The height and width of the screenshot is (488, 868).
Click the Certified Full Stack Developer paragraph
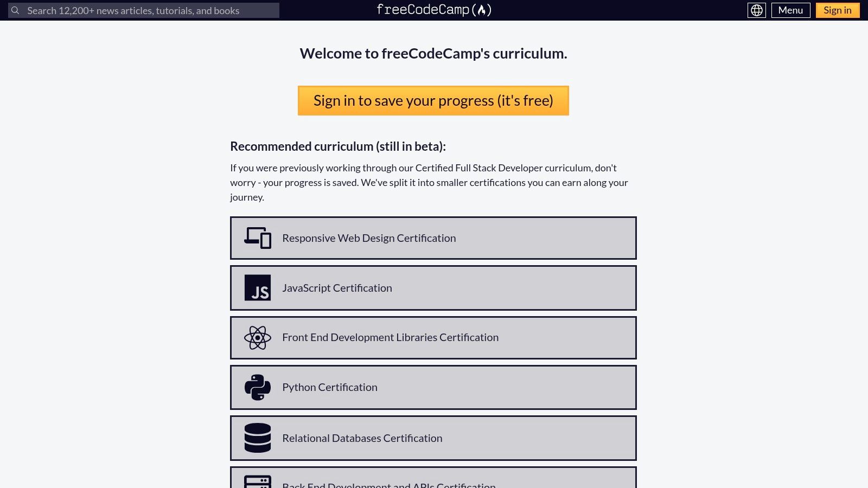[429, 183]
